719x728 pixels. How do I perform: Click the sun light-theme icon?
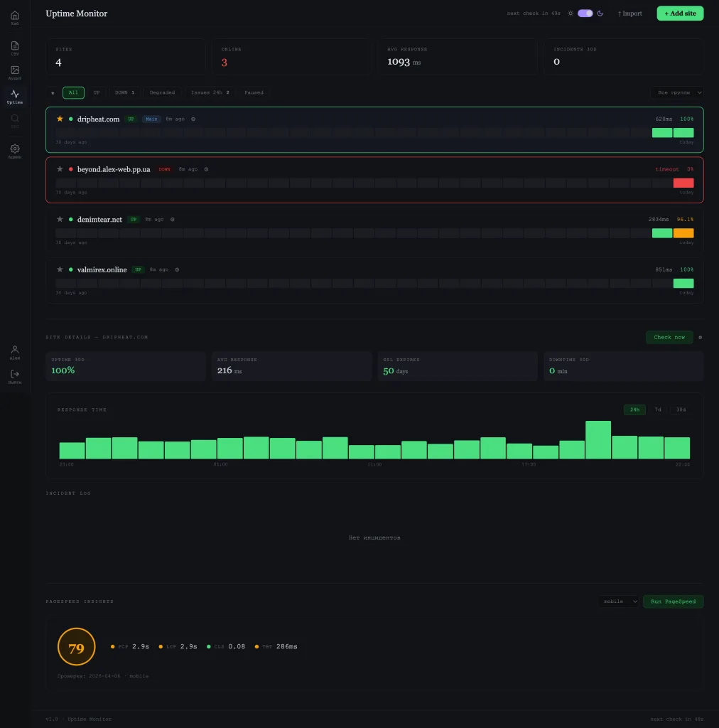[571, 14]
